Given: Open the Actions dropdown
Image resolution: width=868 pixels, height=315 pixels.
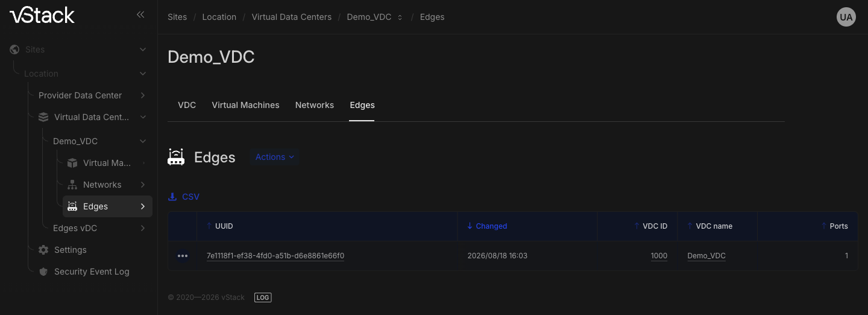Looking at the screenshot, I should pos(274,157).
